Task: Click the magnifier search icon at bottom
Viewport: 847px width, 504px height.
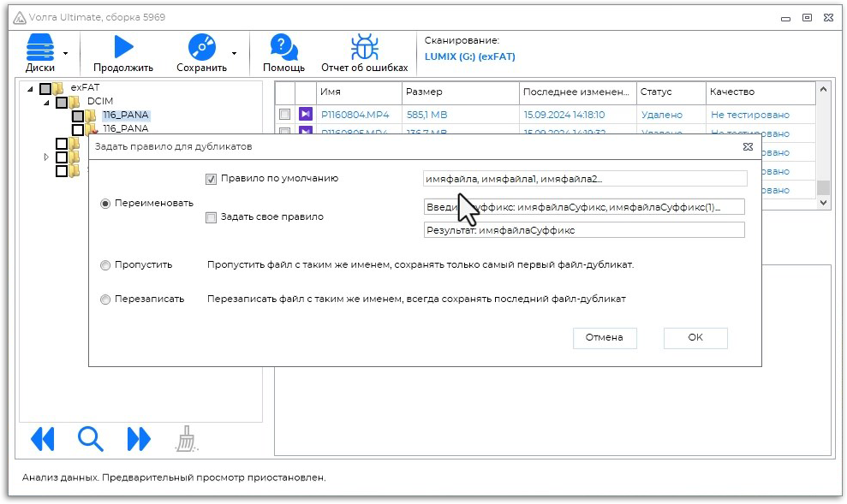Action: pos(90,439)
